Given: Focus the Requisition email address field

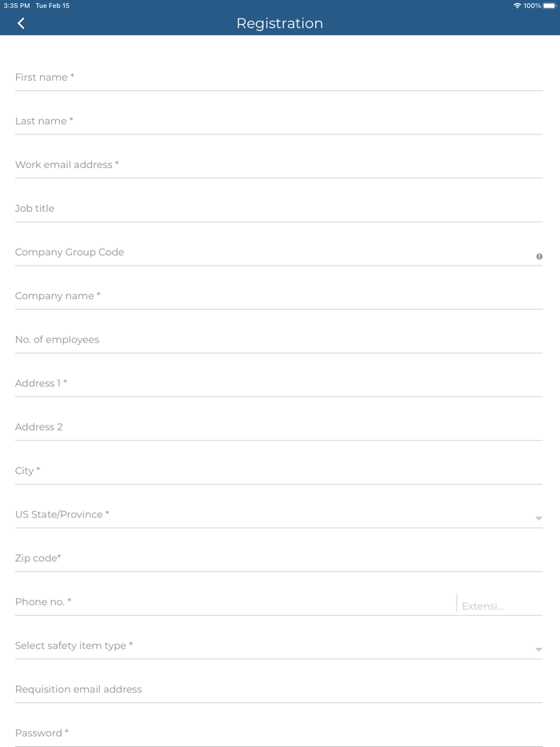Looking at the screenshot, I should pyautogui.click(x=278, y=689).
